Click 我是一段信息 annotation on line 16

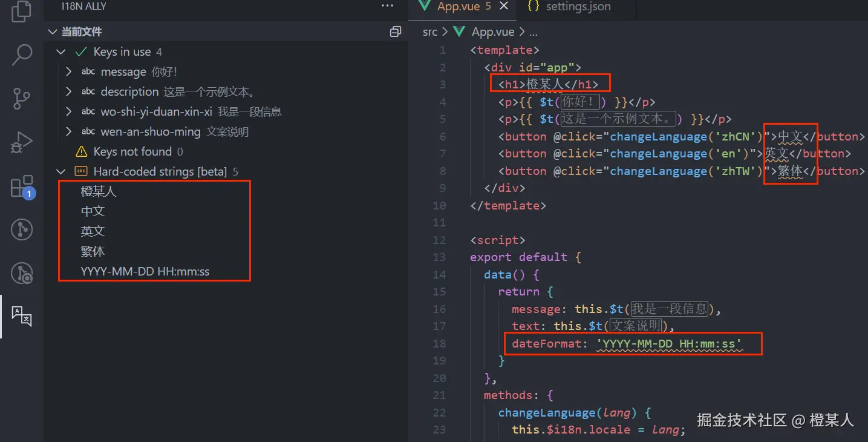click(669, 309)
